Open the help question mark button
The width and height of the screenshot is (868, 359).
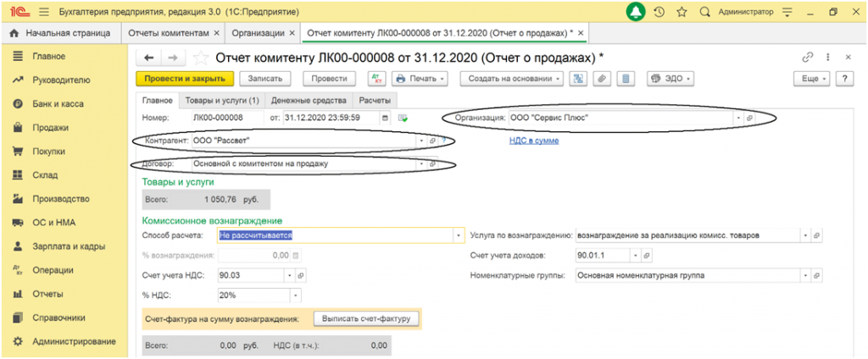click(845, 79)
